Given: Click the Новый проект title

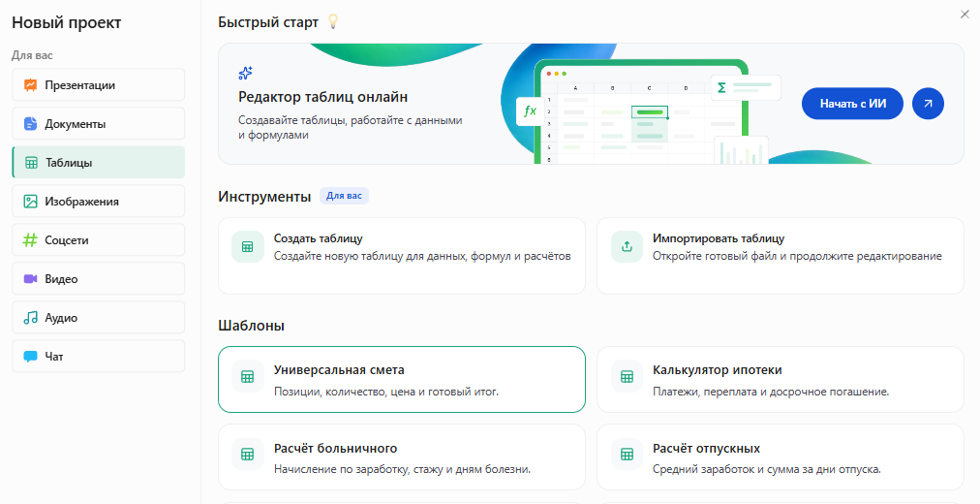Looking at the screenshot, I should tap(66, 22).
